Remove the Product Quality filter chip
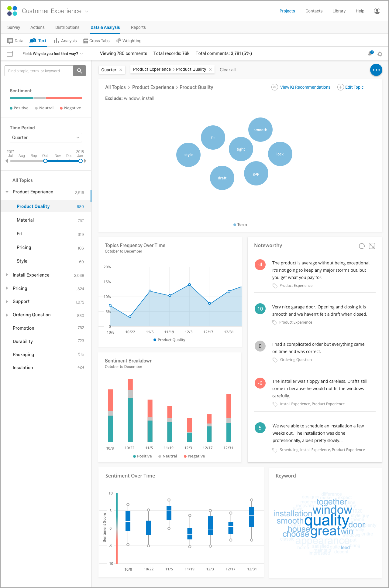The height and width of the screenshot is (588, 389). pos(210,70)
